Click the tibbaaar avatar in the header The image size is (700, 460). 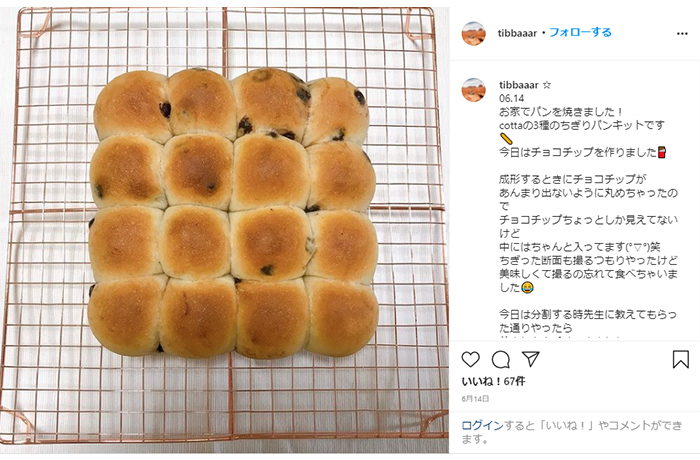[474, 33]
